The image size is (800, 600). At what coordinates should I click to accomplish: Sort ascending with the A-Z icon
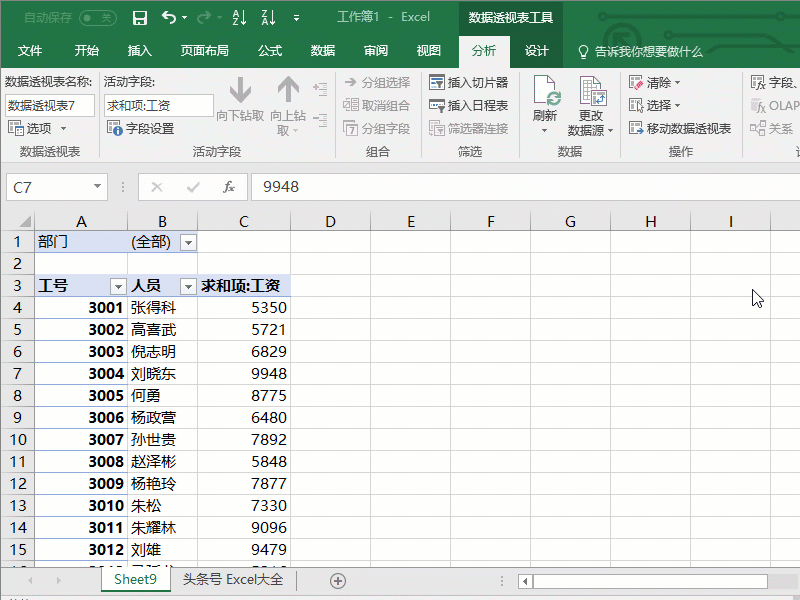pos(239,18)
